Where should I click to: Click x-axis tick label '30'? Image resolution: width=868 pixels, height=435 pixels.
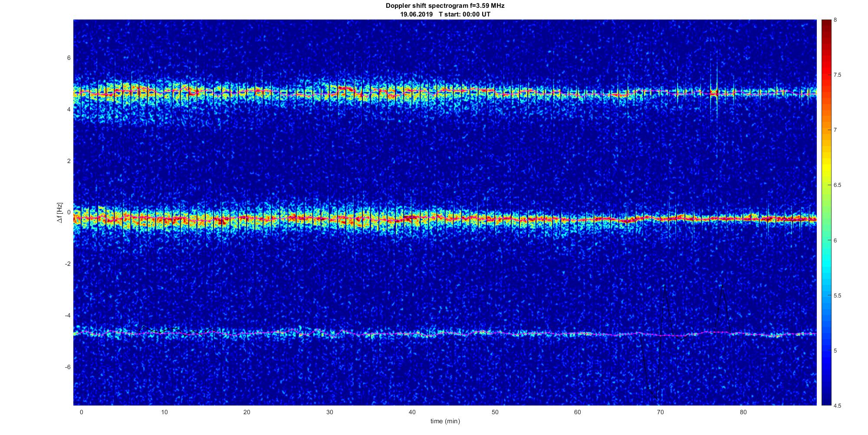(x=329, y=412)
